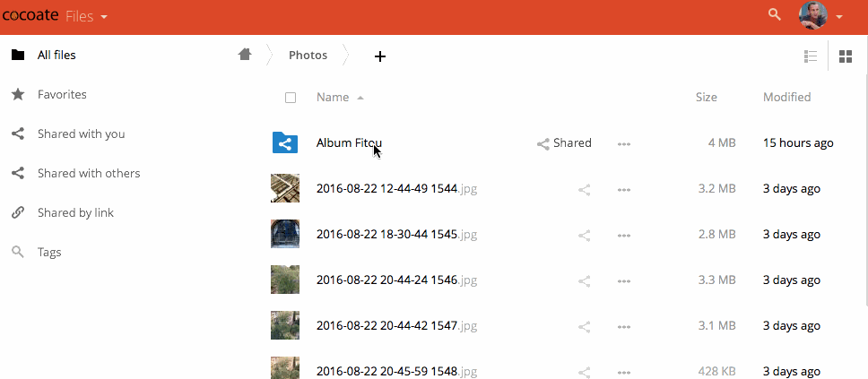This screenshot has height=379, width=868.
Task: Click thumbnail of 1546.jpg
Action: [x=285, y=280]
